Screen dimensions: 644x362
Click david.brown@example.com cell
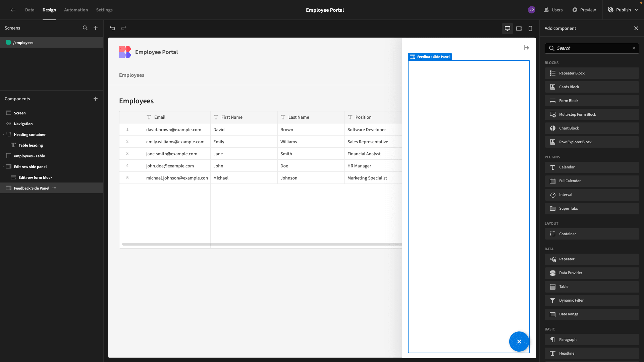(x=174, y=130)
